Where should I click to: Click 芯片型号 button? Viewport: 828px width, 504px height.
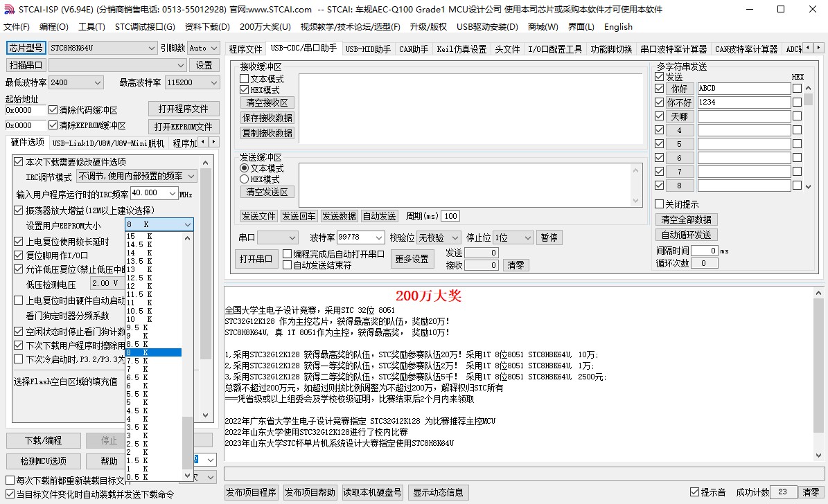coord(26,48)
